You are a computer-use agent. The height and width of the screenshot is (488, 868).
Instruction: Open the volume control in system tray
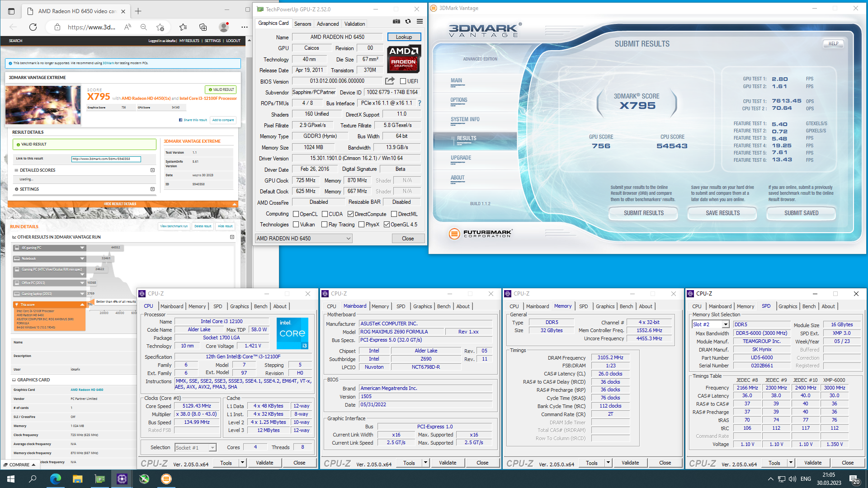click(792, 479)
